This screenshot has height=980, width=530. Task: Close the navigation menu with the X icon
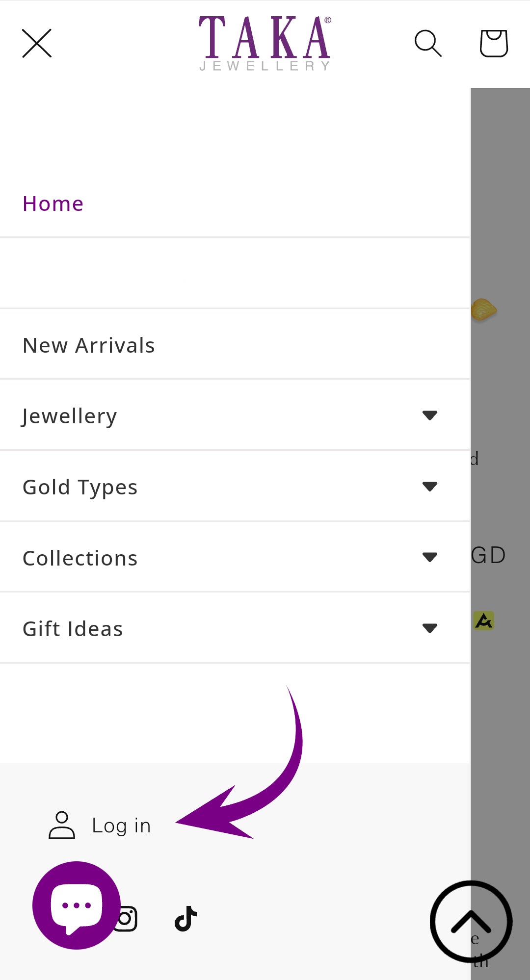(x=37, y=43)
